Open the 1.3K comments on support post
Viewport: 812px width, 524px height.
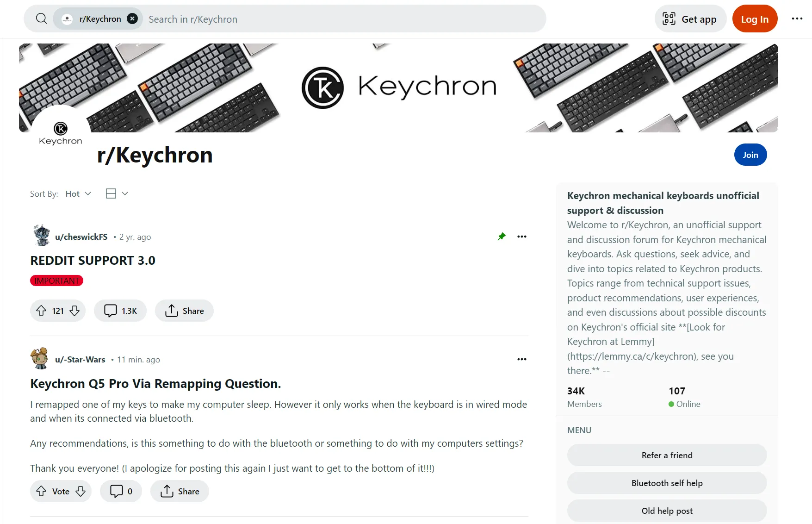[120, 311]
